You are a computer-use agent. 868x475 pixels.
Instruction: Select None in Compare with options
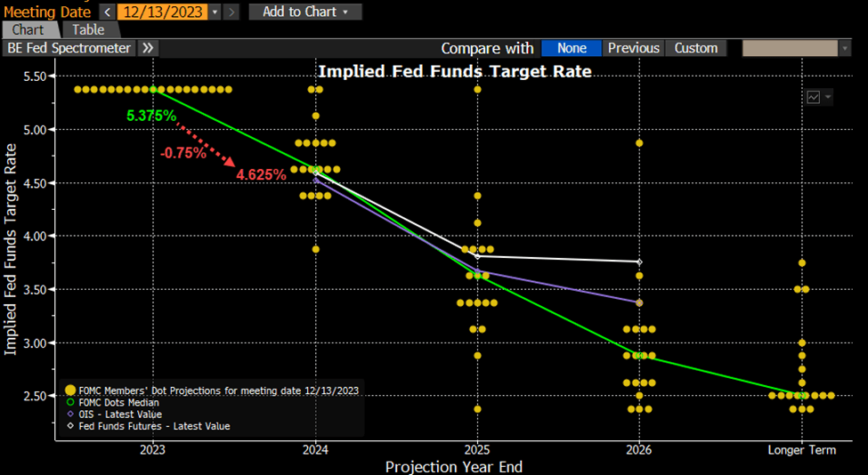point(572,48)
